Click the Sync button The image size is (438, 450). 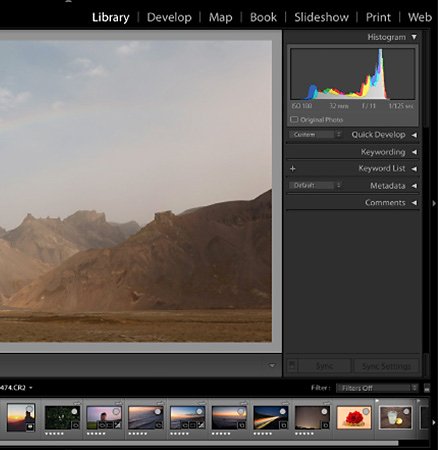point(324,366)
